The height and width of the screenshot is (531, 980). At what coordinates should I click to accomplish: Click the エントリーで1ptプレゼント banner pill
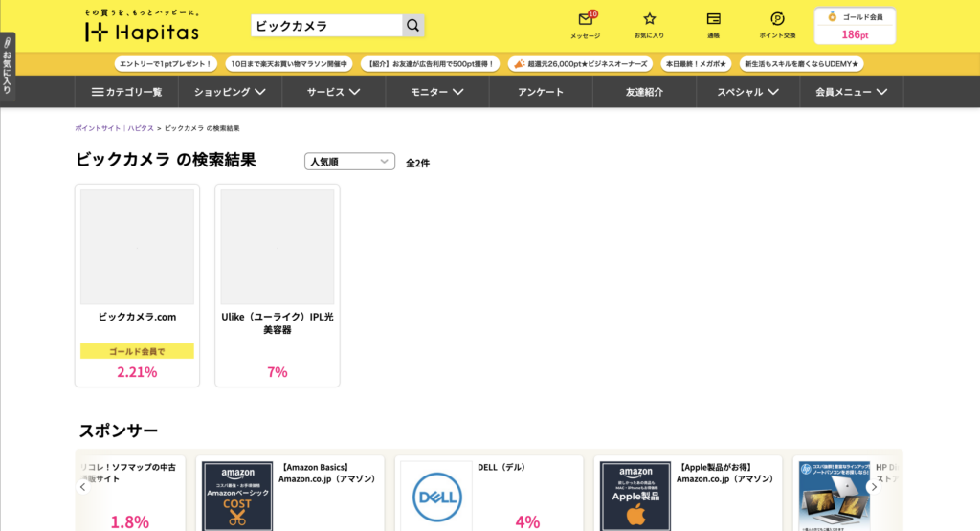tap(166, 64)
